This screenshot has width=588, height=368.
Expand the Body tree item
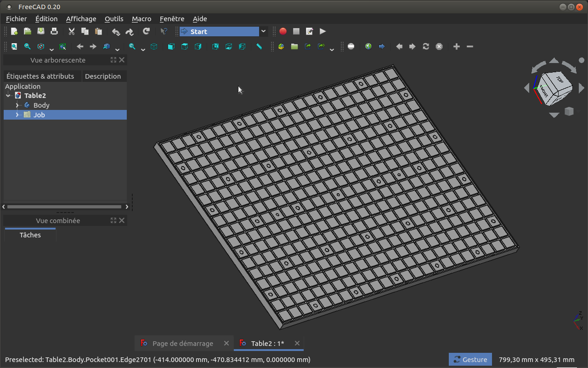[x=17, y=105]
